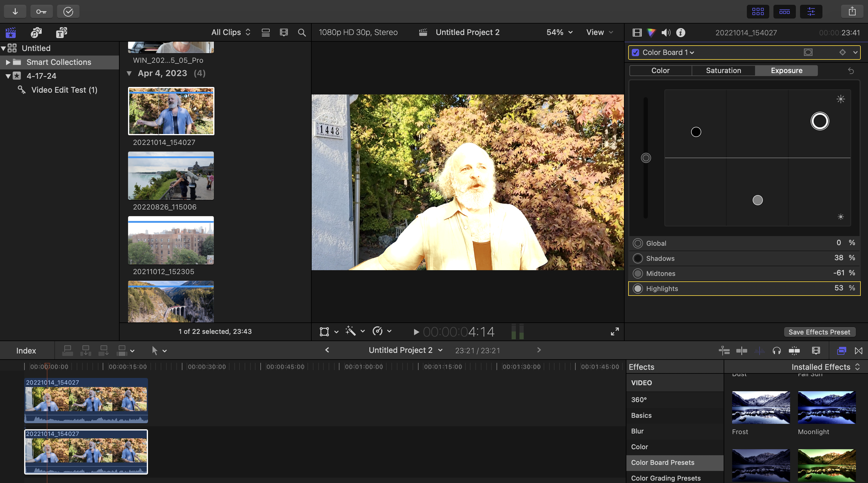Uncheck the Color Board 1 checkbox

(x=635, y=53)
